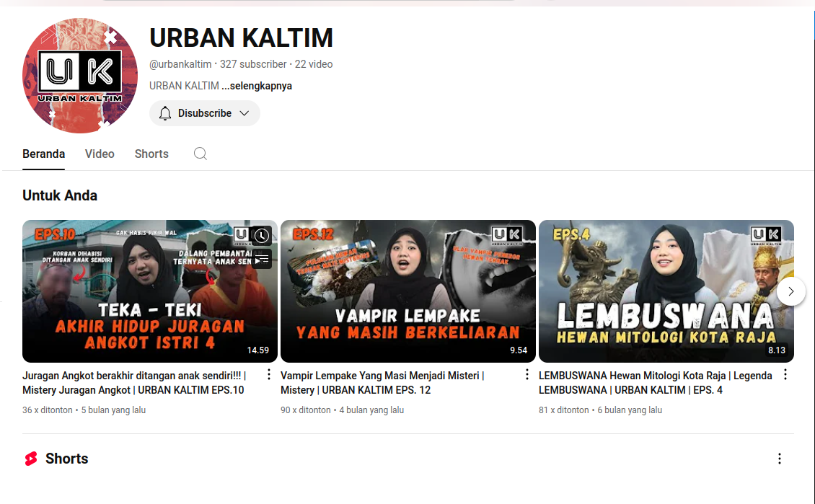Viewport: 815px width, 504px height.
Task: Click the next carousel arrow
Action: (791, 291)
